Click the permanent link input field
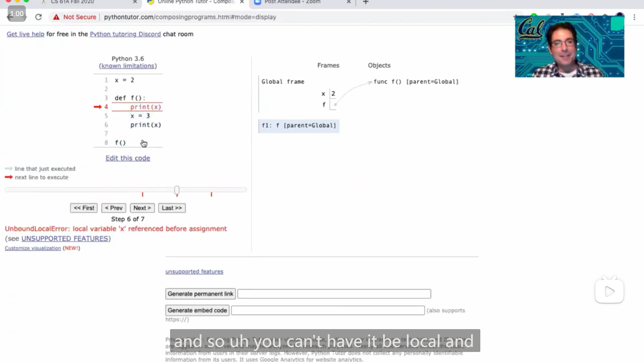Viewport: 644px width, 362px height. tap(333, 294)
